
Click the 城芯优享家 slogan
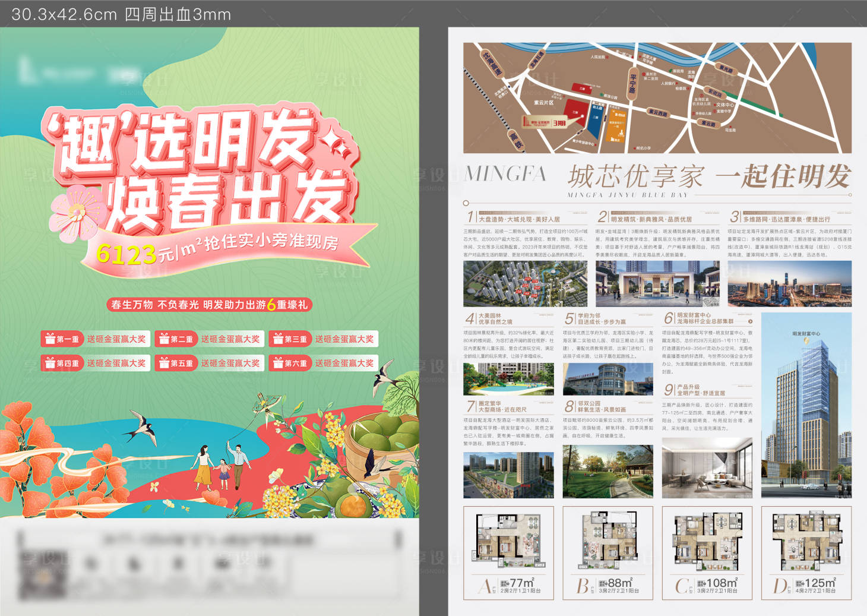point(635,176)
